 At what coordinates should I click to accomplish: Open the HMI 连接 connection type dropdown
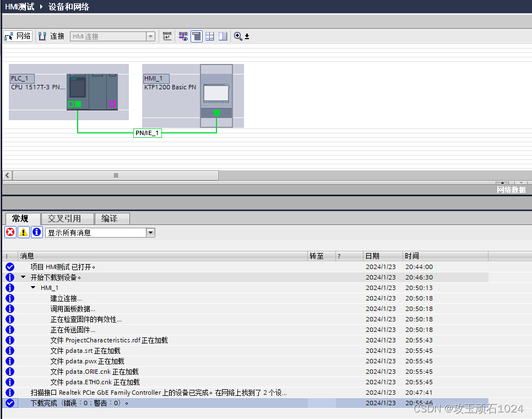(x=151, y=36)
